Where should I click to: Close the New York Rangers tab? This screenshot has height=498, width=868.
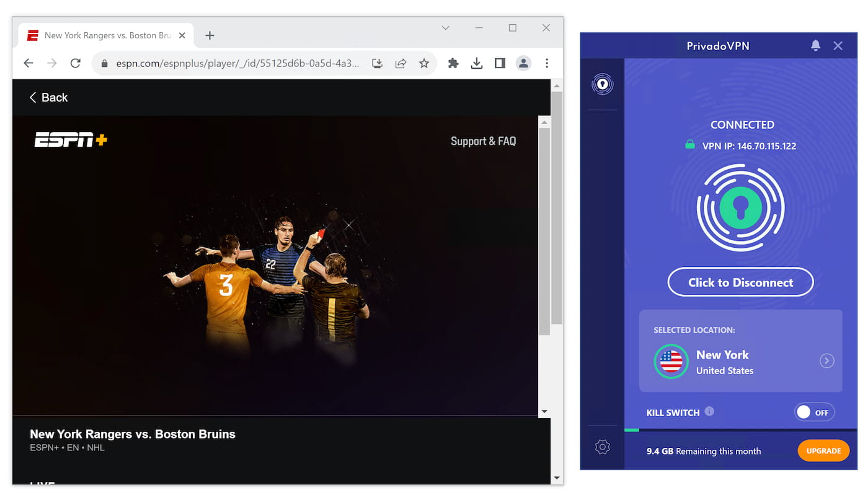pos(182,35)
